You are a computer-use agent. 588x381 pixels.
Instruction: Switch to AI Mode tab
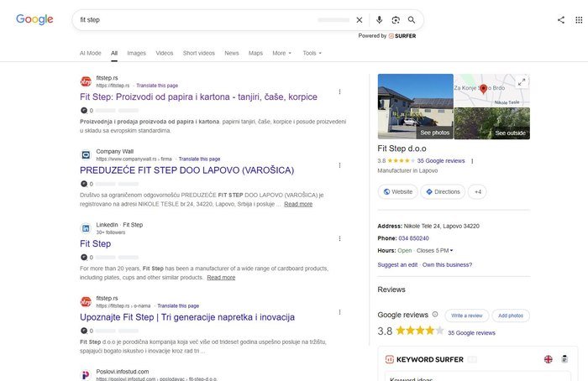click(91, 53)
